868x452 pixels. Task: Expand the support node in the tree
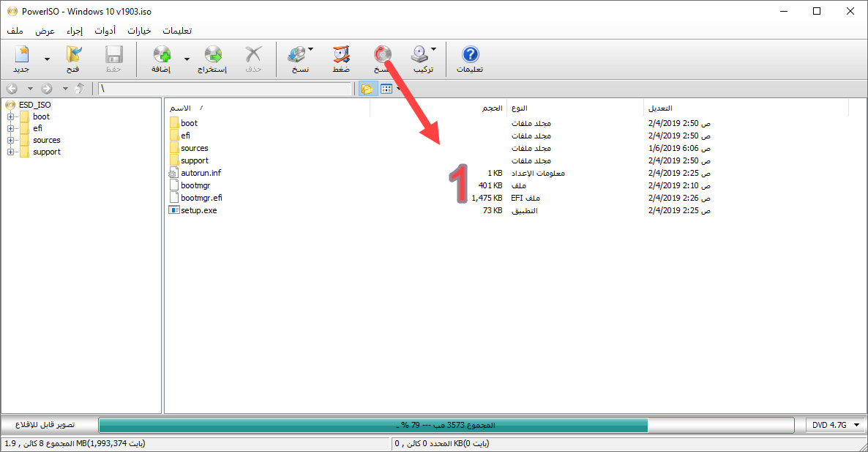[10, 152]
